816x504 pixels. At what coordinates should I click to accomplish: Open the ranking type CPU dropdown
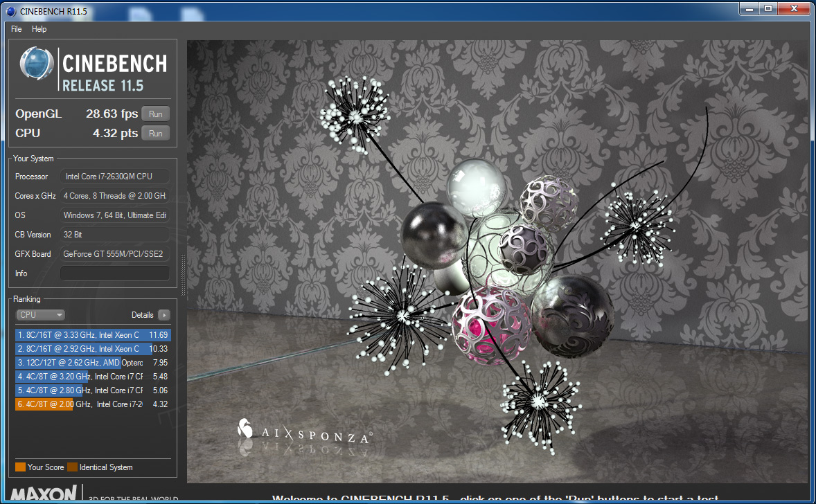click(41, 315)
